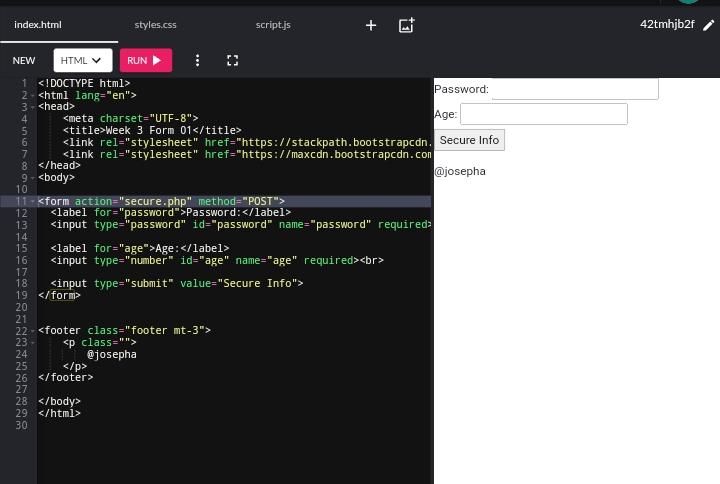The width and height of the screenshot is (720, 484).
Task: Edit project name with pencil icon
Action: tap(709, 25)
